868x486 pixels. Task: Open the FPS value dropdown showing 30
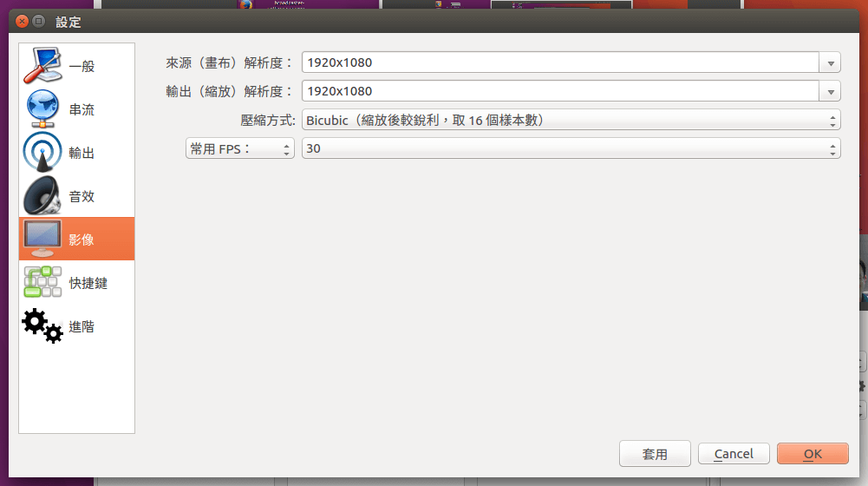pos(571,149)
